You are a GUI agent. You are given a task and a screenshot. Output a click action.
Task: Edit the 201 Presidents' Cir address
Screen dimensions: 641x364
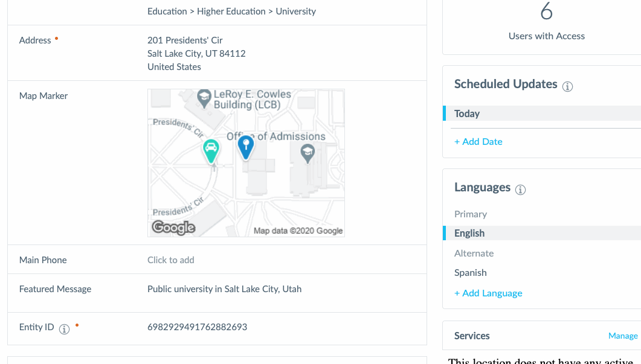185,40
